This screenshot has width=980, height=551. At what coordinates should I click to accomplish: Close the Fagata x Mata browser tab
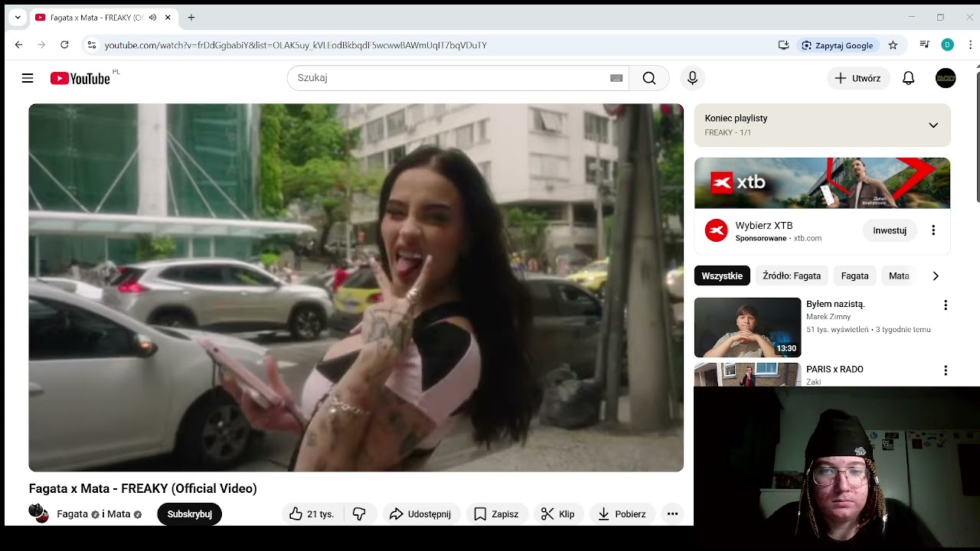tap(168, 18)
